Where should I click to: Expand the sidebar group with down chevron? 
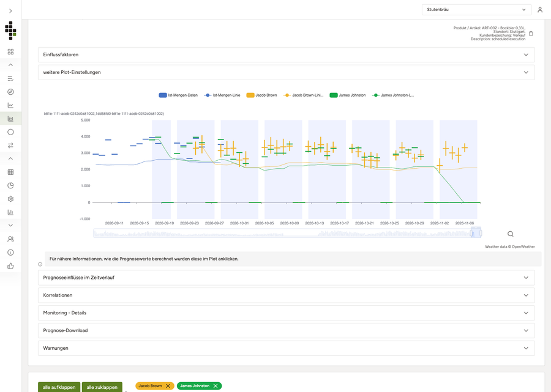point(10,225)
